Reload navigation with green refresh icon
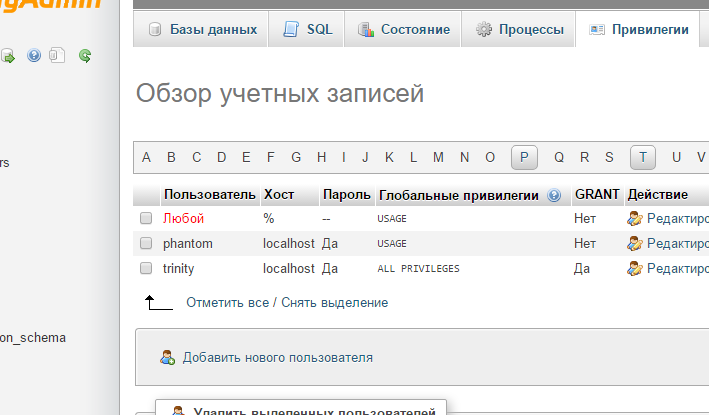This screenshot has width=709, height=415. click(85, 56)
